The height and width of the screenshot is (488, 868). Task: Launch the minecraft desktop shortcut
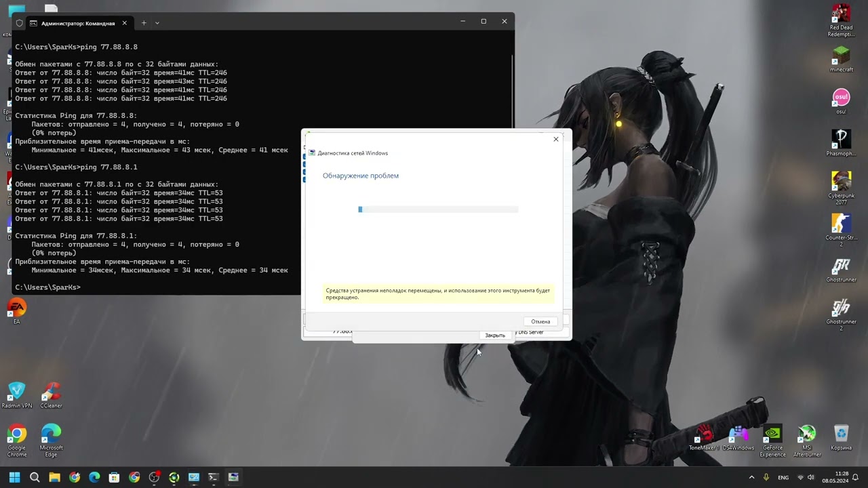coord(841,60)
